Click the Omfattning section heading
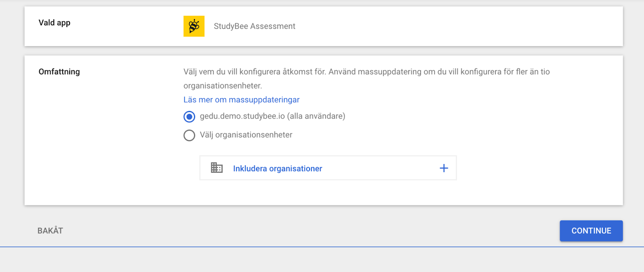The height and width of the screenshot is (272, 644). pyautogui.click(x=59, y=72)
